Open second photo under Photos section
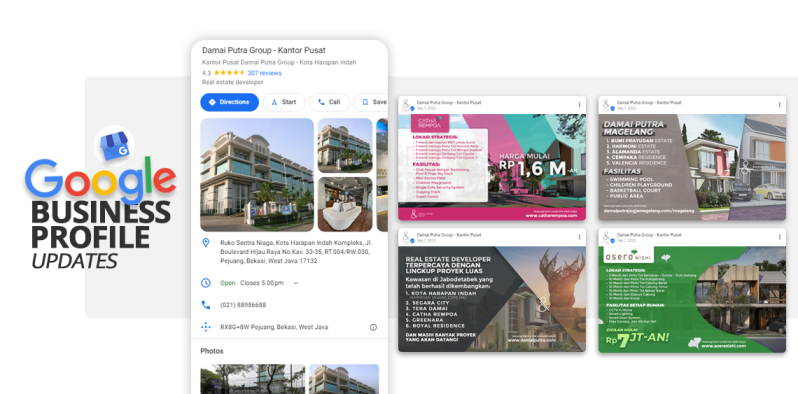Screen dimensions: 798x394 click(x=344, y=379)
